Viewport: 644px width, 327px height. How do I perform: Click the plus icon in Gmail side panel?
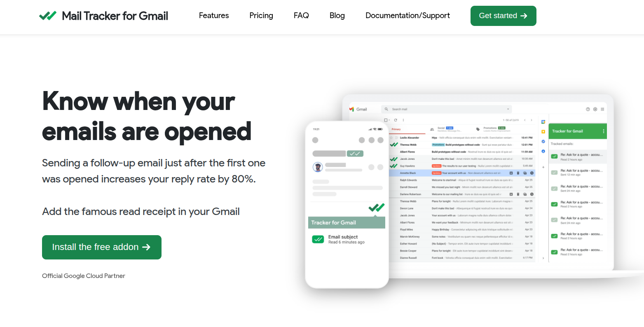(543, 167)
